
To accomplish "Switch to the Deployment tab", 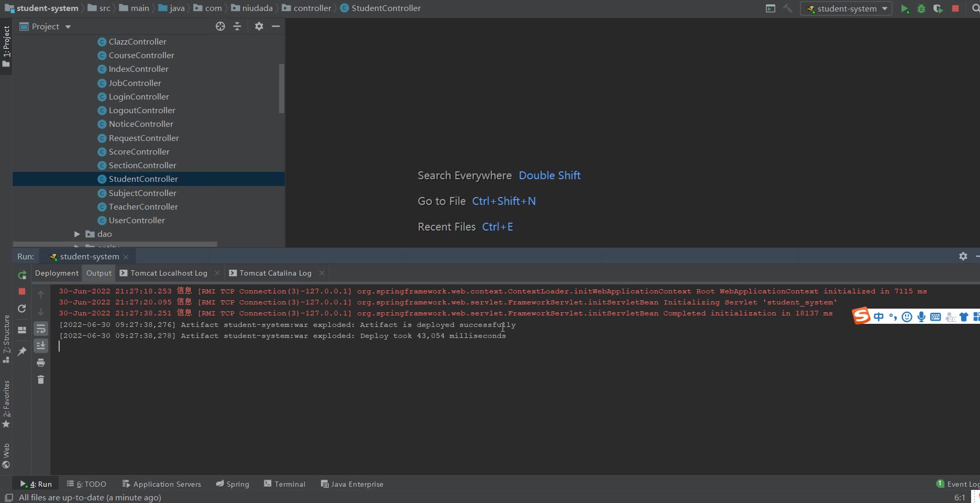I will tap(57, 273).
